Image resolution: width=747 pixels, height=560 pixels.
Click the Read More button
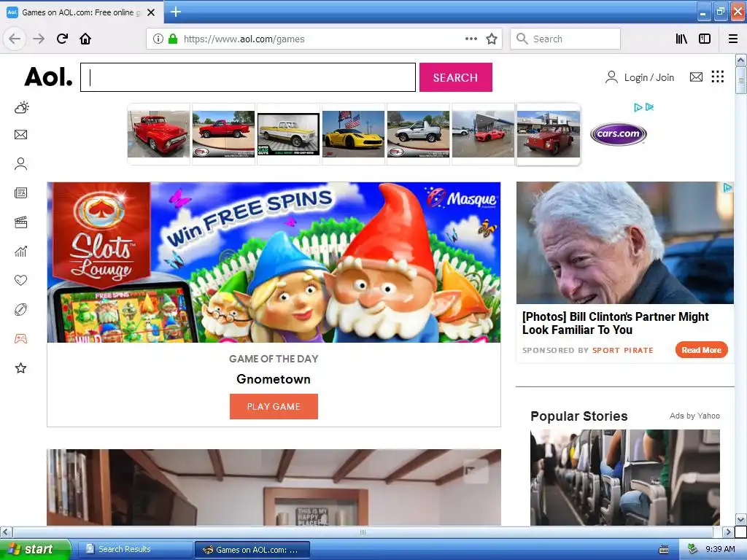(701, 350)
